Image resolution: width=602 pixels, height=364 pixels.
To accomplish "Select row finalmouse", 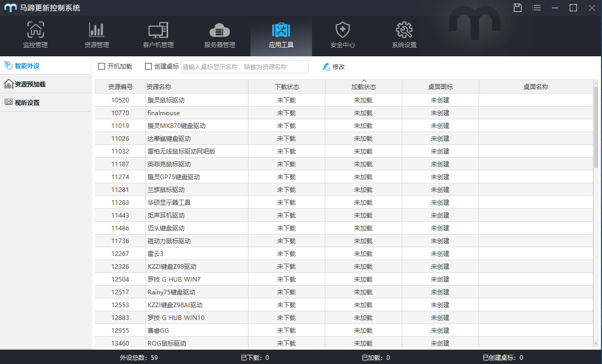I will pyautogui.click(x=344, y=113).
